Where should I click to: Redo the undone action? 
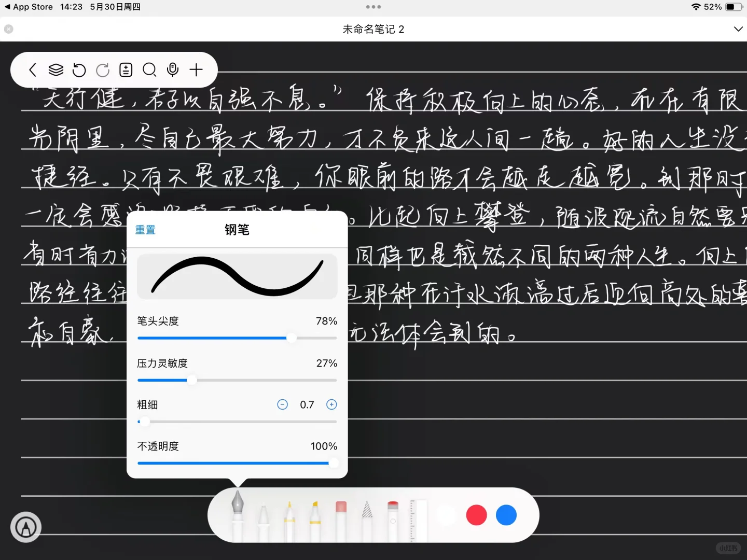click(x=103, y=70)
